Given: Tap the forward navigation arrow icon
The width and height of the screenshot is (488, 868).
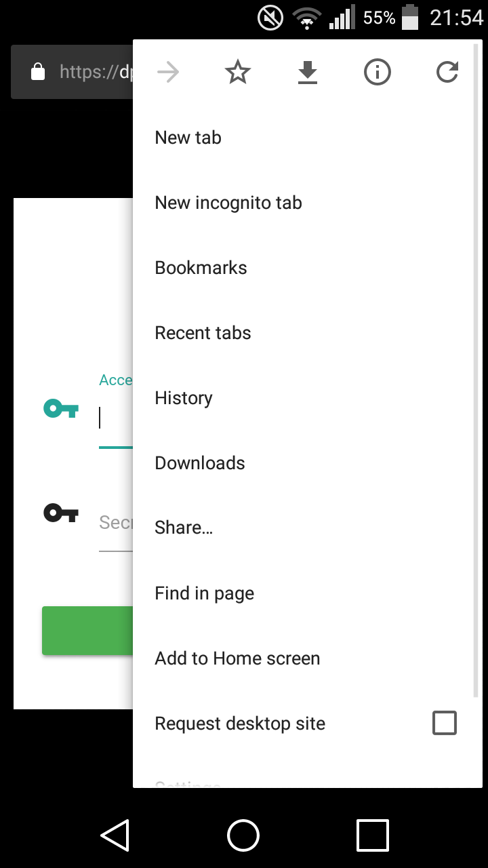Looking at the screenshot, I should (168, 72).
